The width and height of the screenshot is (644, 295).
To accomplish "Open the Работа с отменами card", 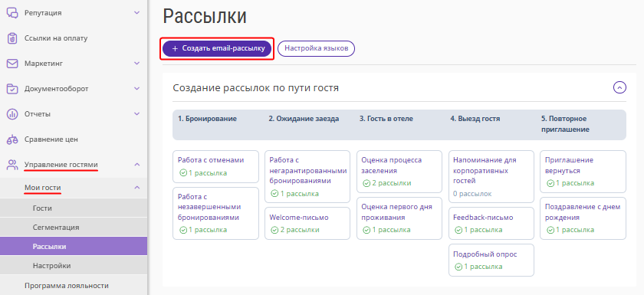I will click(x=215, y=166).
